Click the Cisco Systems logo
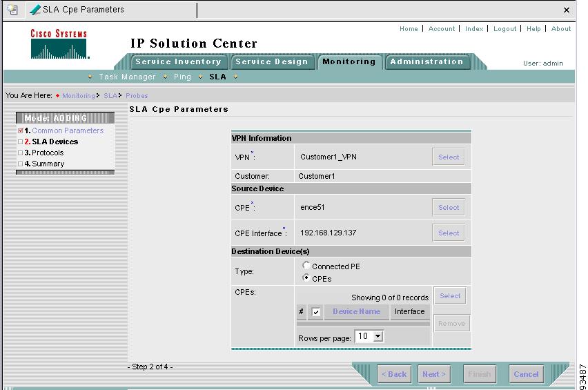Screen dimensions: 588x390 tap(59, 44)
